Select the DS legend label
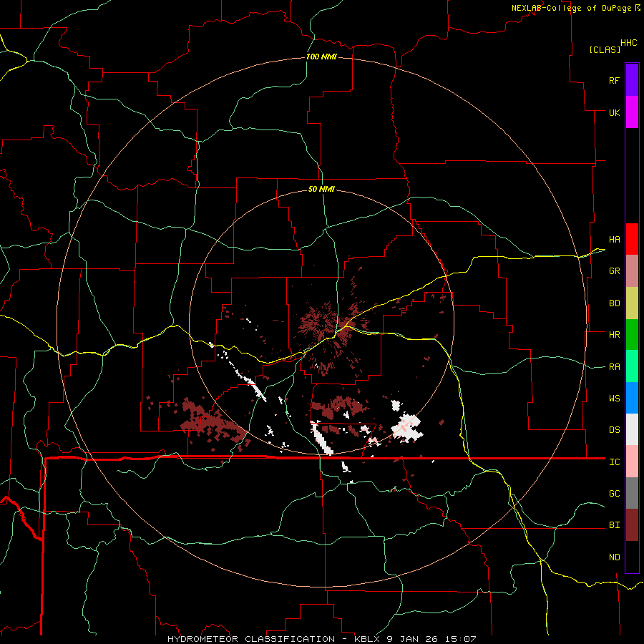This screenshot has height=644, width=644. pyautogui.click(x=614, y=430)
